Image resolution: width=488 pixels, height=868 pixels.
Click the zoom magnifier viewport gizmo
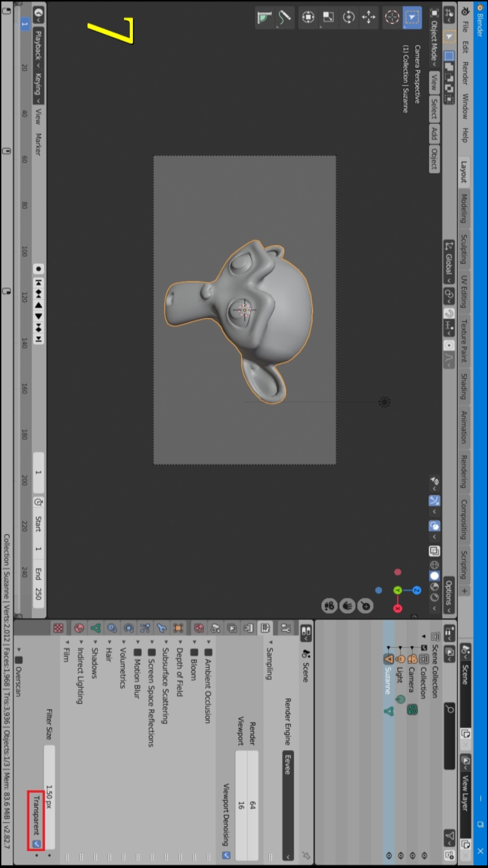pos(366,606)
